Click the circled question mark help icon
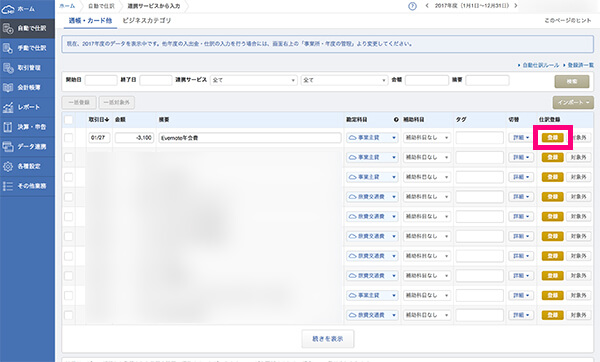Screen dimensions: 600x362 [x=412, y=6]
